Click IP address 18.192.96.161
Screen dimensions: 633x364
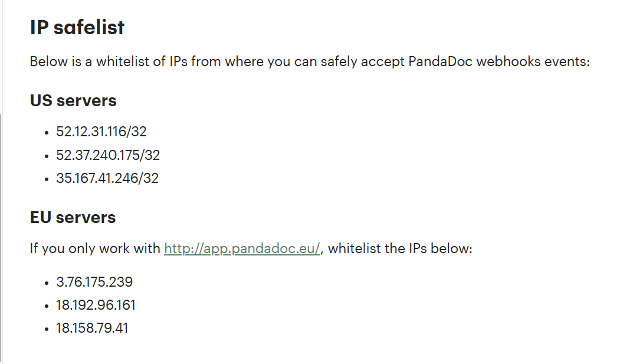click(x=96, y=304)
